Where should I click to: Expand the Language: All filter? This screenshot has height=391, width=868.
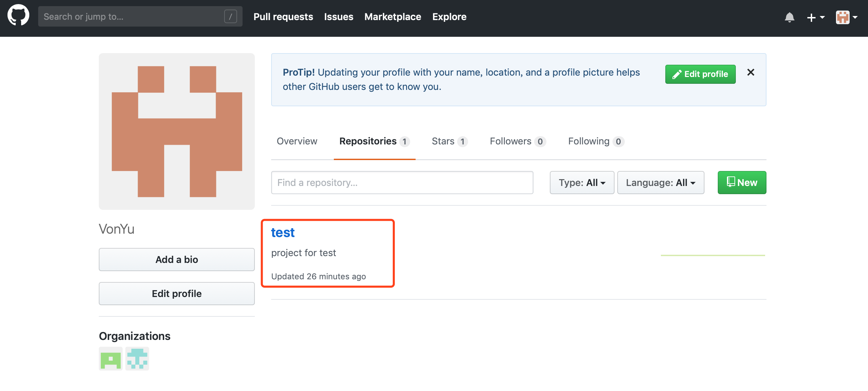point(660,183)
